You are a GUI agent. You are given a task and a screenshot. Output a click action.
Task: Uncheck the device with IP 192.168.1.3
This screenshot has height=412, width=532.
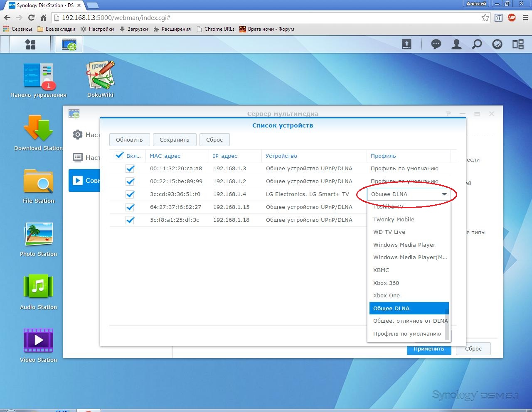point(130,169)
